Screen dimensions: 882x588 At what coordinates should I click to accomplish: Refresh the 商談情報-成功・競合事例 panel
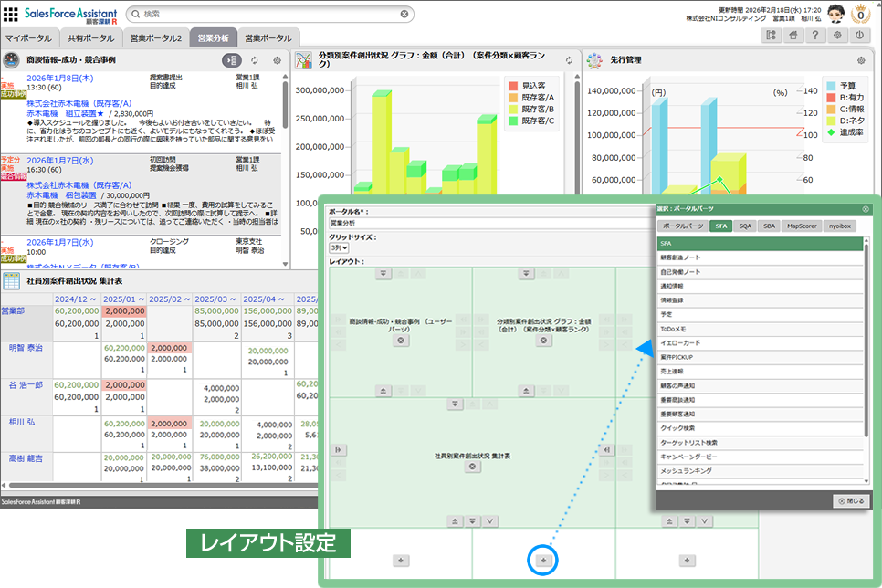tap(254, 60)
